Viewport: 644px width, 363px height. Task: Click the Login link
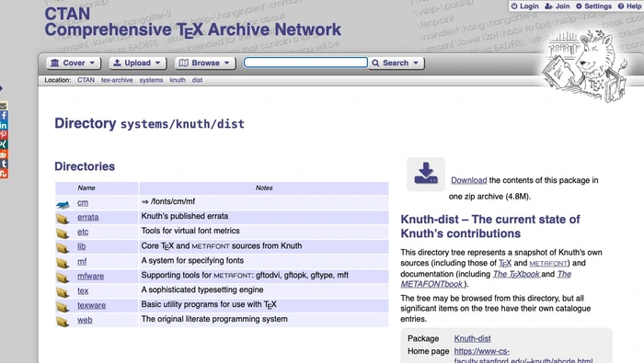pos(525,6)
